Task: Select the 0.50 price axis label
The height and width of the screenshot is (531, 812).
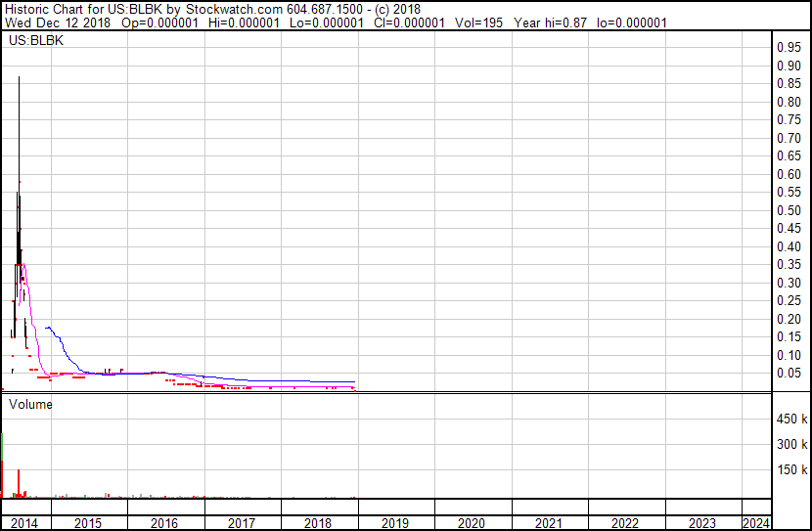Action: pyautogui.click(x=789, y=210)
